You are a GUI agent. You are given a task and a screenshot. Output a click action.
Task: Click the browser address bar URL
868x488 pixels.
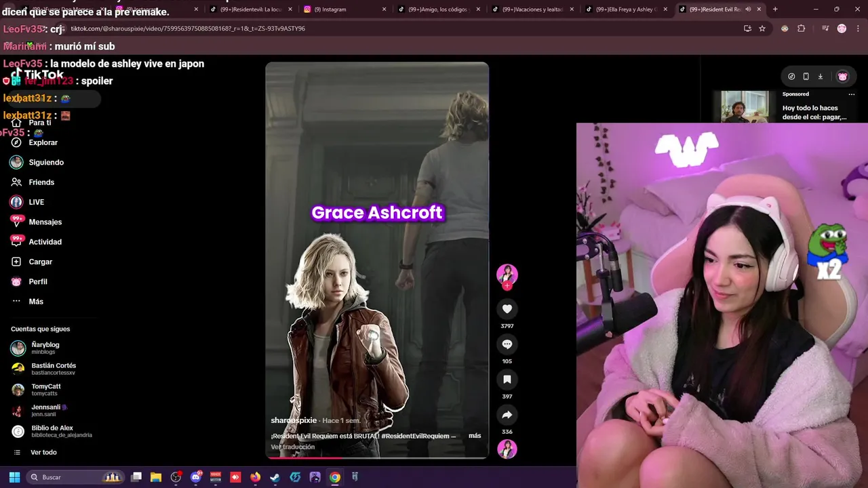(188, 28)
